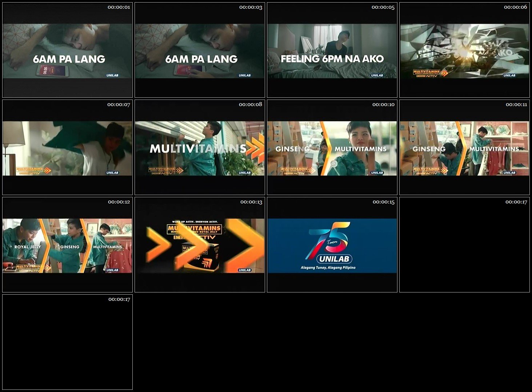Click the 00:00:03 timestamp label

coord(251,7)
